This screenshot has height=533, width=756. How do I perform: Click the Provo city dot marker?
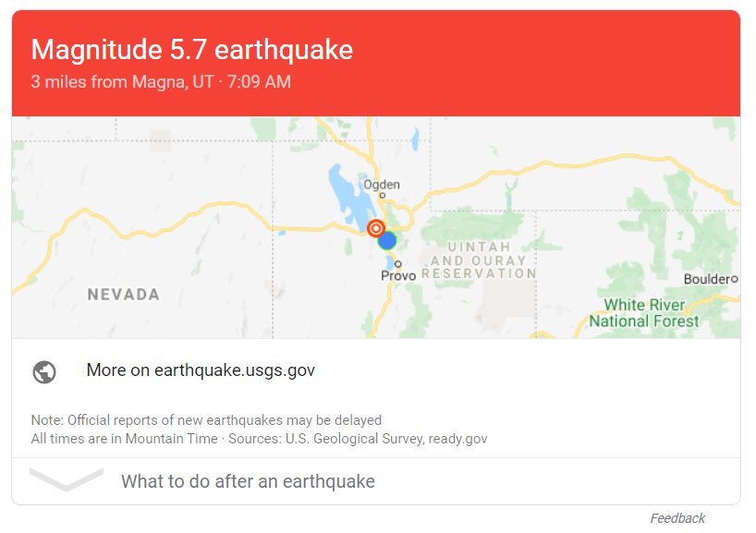[397, 263]
